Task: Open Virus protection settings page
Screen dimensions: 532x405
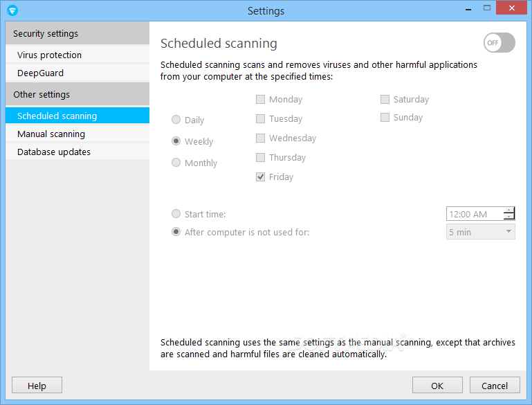Action: pyautogui.click(x=77, y=55)
